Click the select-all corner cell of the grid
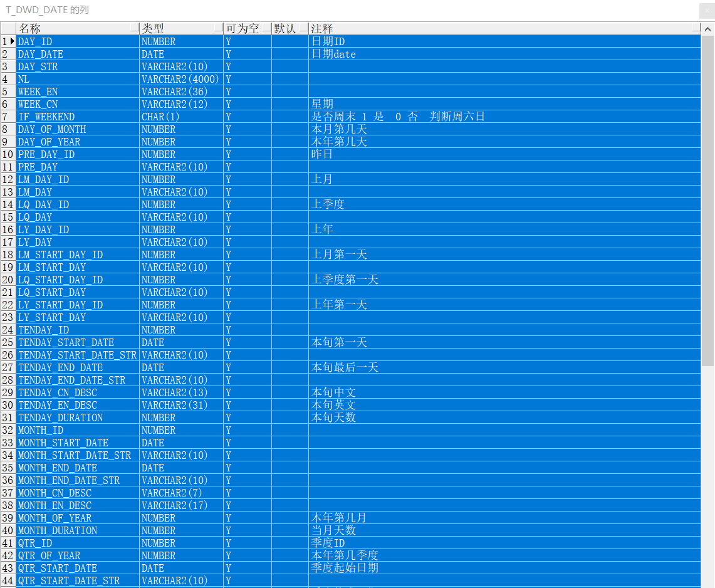Viewport: 715px width, 588px height. tap(8, 28)
